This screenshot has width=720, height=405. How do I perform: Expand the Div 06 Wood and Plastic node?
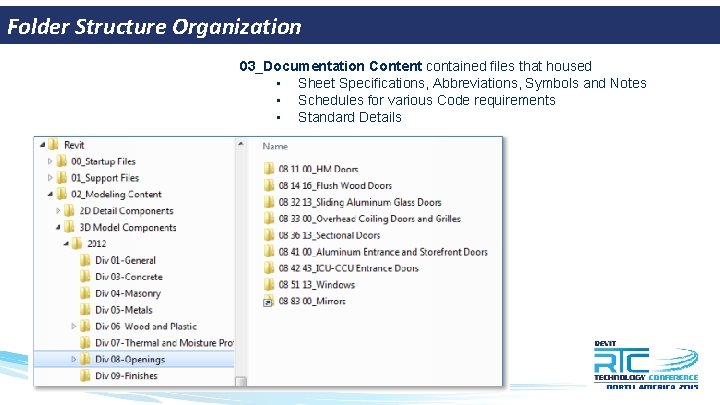pyautogui.click(x=73, y=326)
